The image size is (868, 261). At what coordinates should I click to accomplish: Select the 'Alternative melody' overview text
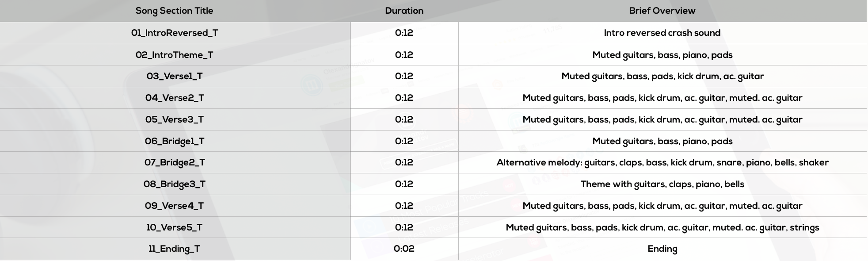(x=662, y=162)
